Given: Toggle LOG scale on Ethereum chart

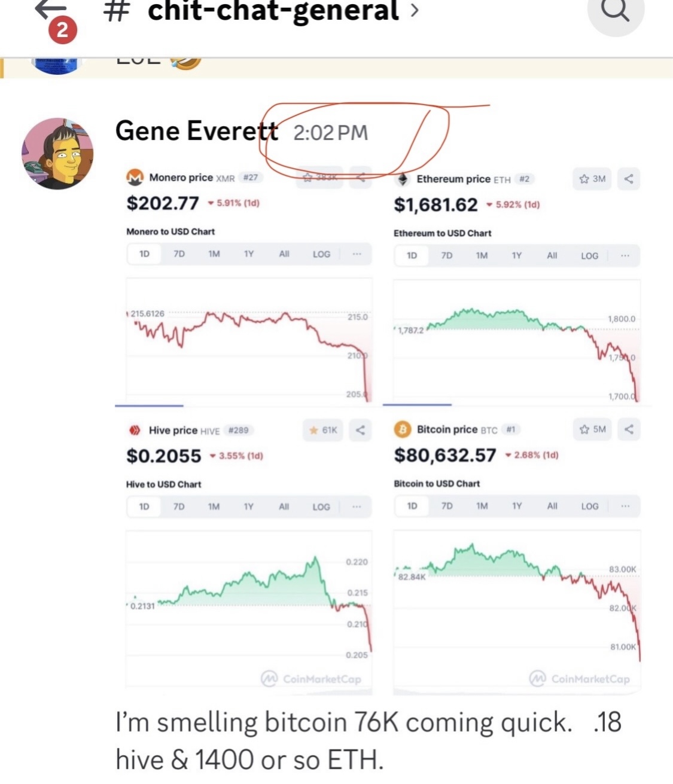Looking at the screenshot, I should click(589, 256).
